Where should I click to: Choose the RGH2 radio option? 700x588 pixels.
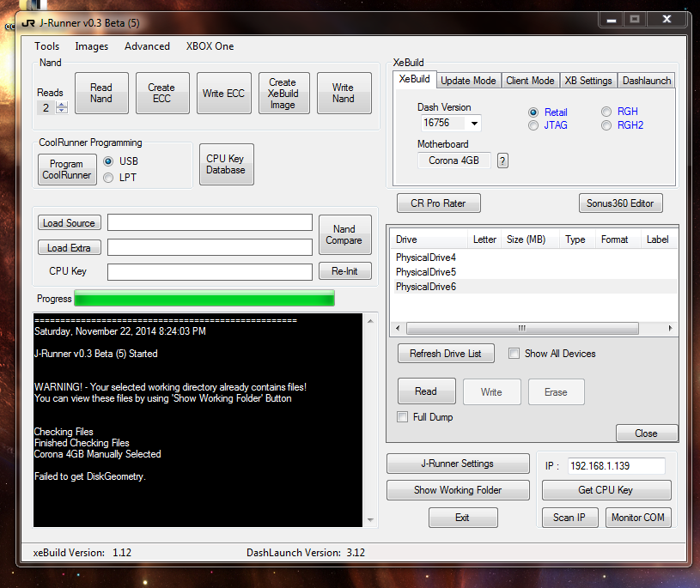606,126
